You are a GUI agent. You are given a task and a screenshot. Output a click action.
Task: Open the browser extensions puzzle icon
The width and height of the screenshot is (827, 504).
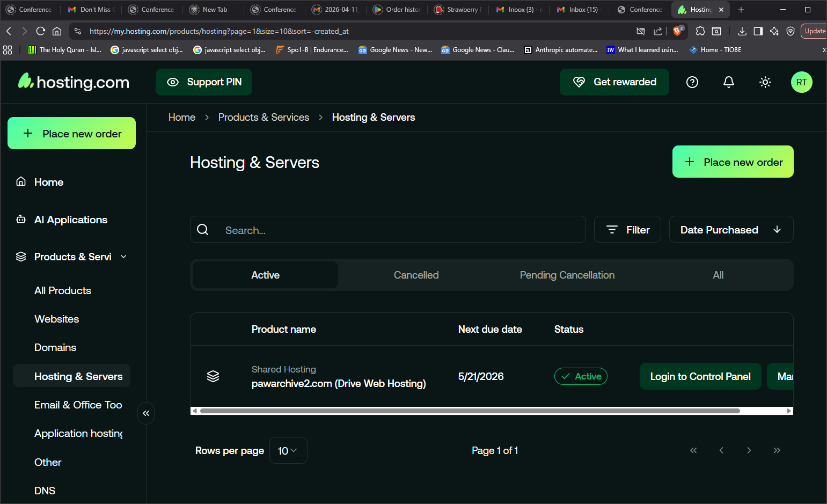pyautogui.click(x=700, y=31)
